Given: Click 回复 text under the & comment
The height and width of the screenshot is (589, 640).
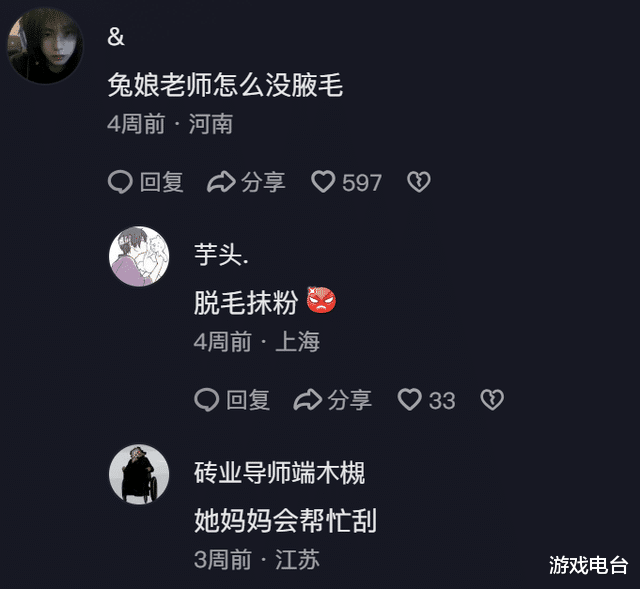Looking at the screenshot, I should 162,182.
